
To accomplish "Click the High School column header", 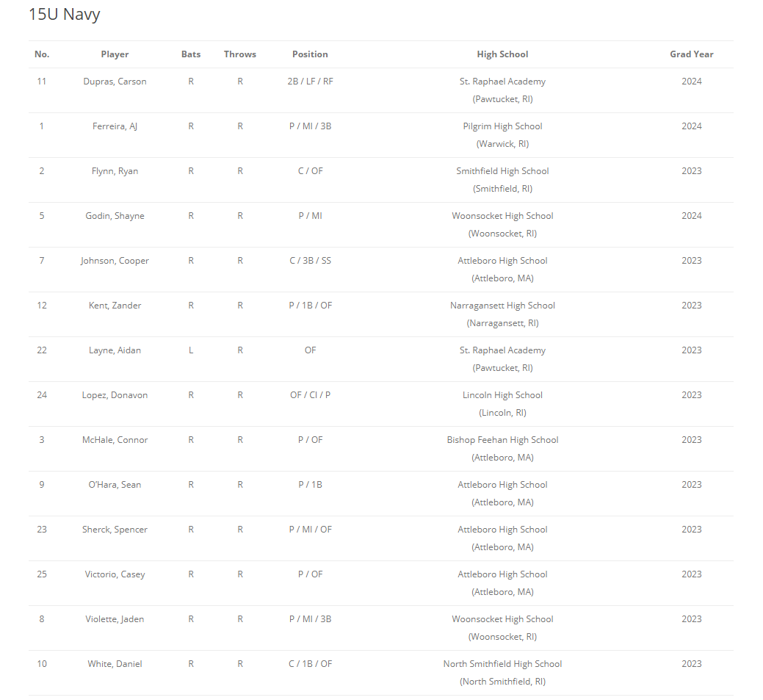I will point(502,54).
